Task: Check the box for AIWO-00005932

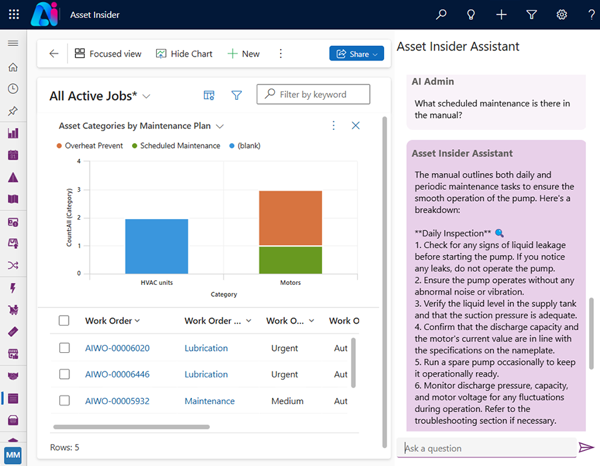Action: click(x=64, y=401)
